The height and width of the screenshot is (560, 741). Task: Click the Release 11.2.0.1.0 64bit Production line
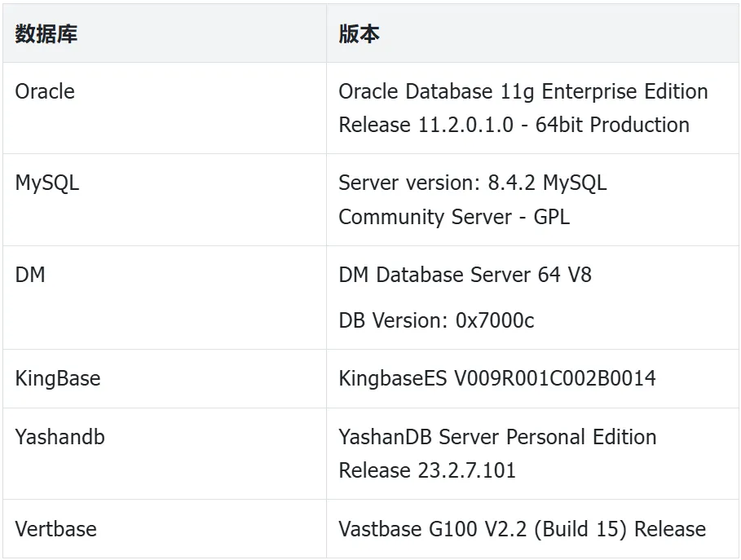[514, 125]
